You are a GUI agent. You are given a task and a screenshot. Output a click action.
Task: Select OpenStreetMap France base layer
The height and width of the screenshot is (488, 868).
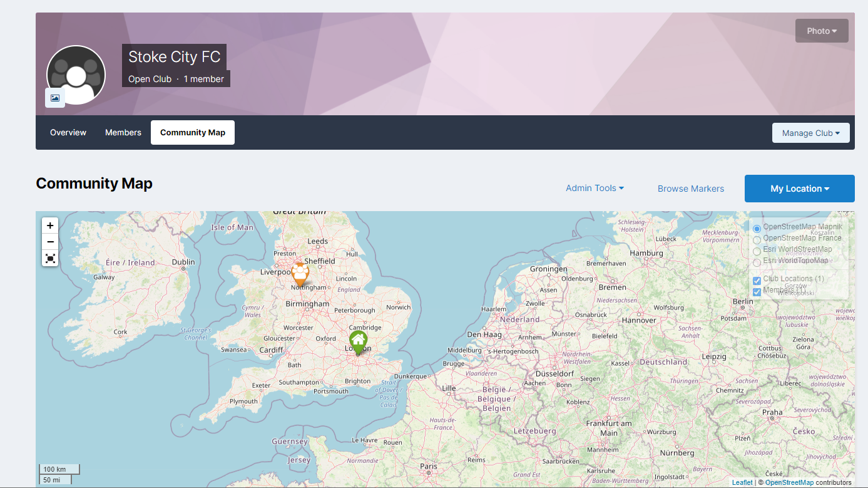coord(757,240)
